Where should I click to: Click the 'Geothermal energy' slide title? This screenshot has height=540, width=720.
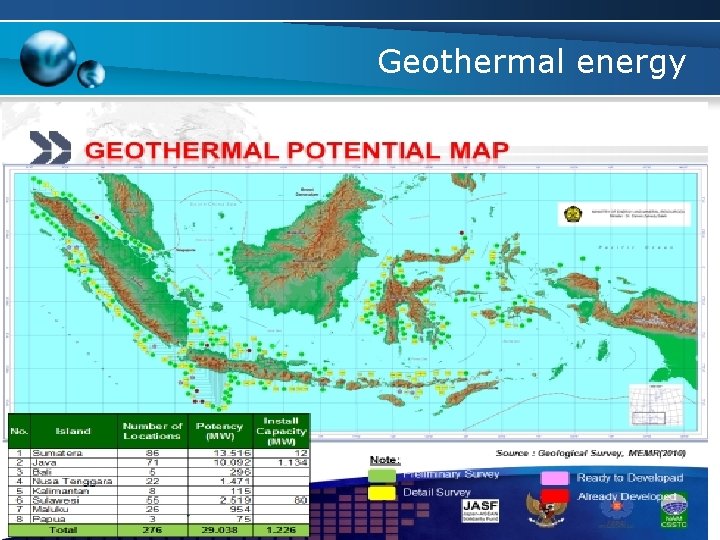[531, 62]
